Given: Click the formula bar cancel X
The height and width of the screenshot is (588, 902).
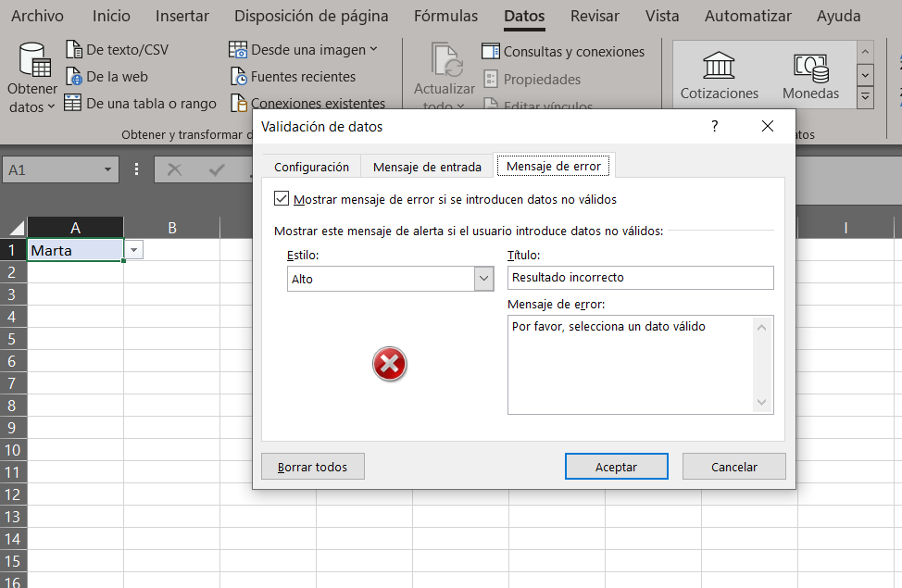Looking at the screenshot, I should tap(174, 169).
